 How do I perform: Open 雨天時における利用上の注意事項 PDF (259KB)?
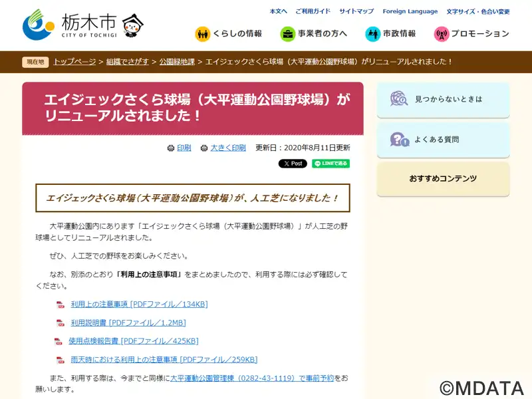pos(164,359)
